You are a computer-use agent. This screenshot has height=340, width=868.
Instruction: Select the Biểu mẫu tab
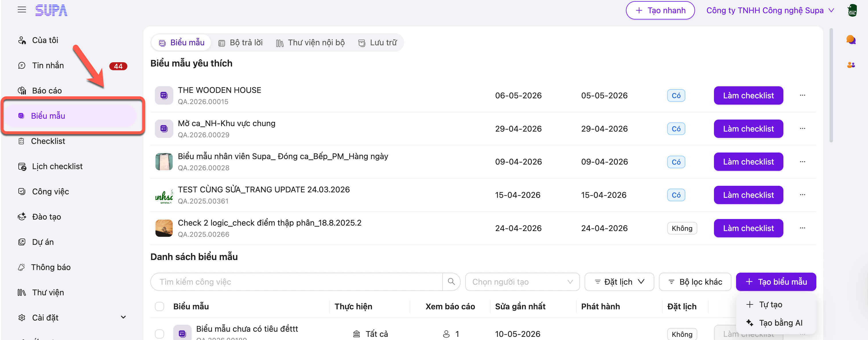pyautogui.click(x=181, y=43)
